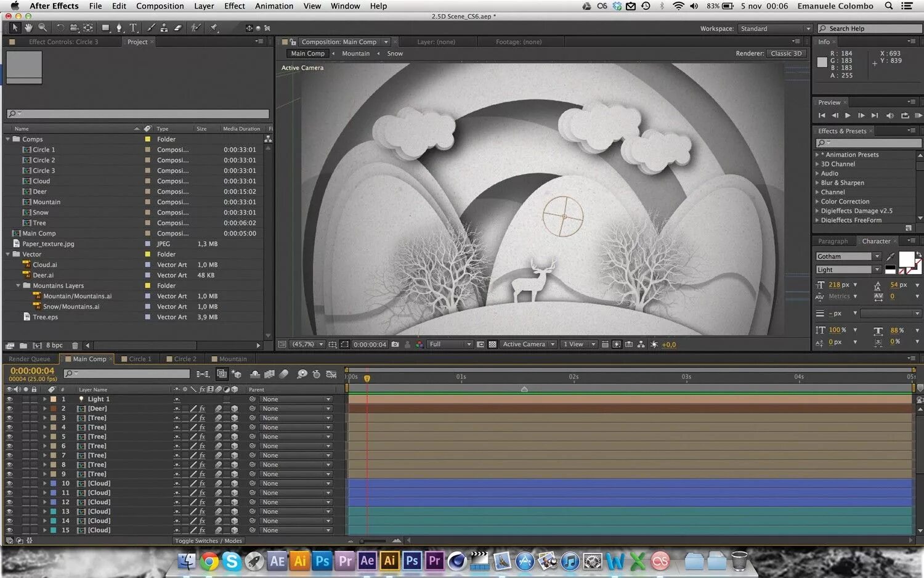924x578 pixels.
Task: Open the Workspace Standard dropdown
Action: [775, 28]
